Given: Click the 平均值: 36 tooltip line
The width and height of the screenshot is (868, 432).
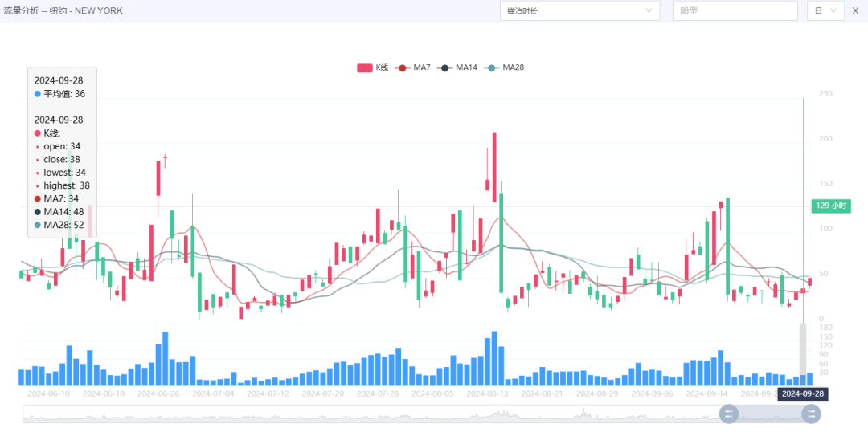Looking at the screenshot, I should (59, 94).
